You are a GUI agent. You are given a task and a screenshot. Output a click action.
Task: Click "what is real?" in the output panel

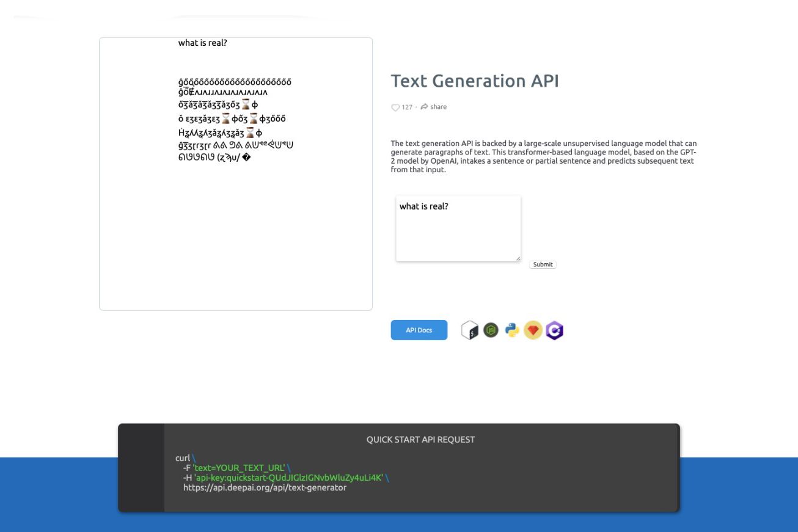tap(203, 43)
